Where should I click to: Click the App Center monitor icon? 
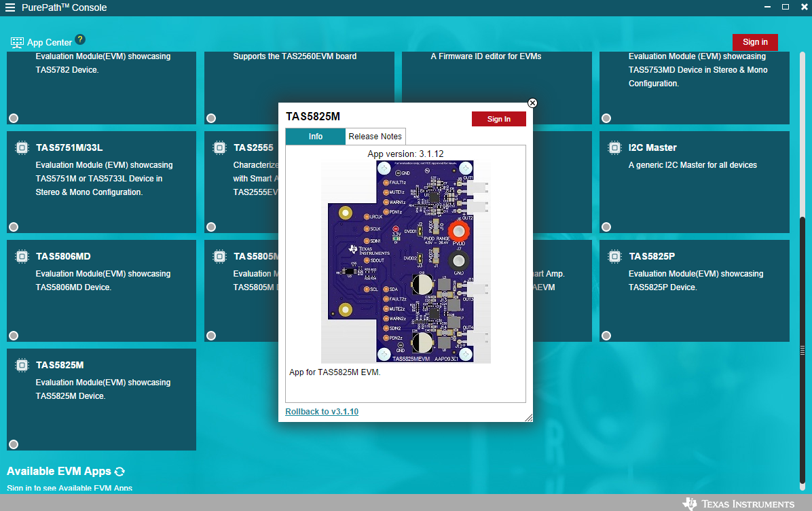click(x=17, y=43)
